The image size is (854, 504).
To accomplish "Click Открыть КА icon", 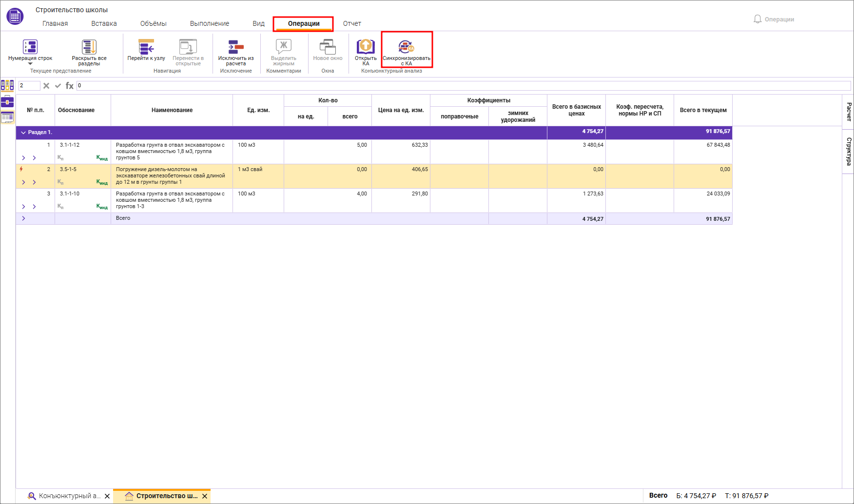I will point(366,47).
